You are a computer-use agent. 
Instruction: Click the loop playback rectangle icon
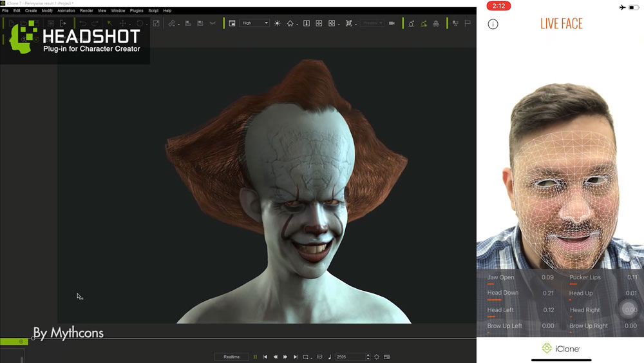tap(305, 357)
